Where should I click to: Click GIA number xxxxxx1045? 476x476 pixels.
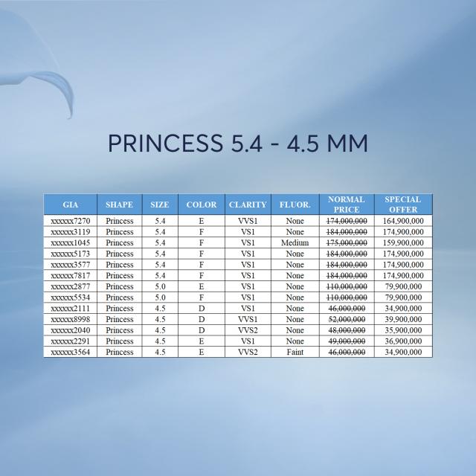71,243
